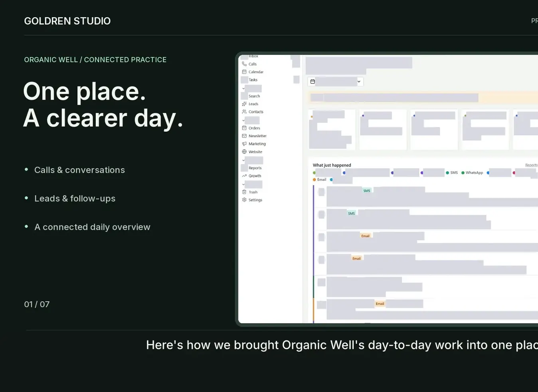Open the Inbox sidebar item
538x392 pixels.
(x=253, y=56)
